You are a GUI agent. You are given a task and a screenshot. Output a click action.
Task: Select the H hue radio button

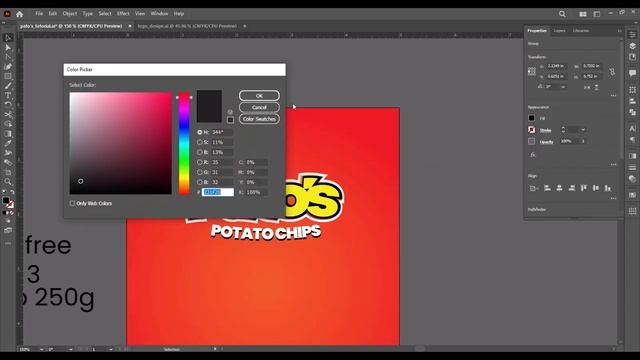200,132
